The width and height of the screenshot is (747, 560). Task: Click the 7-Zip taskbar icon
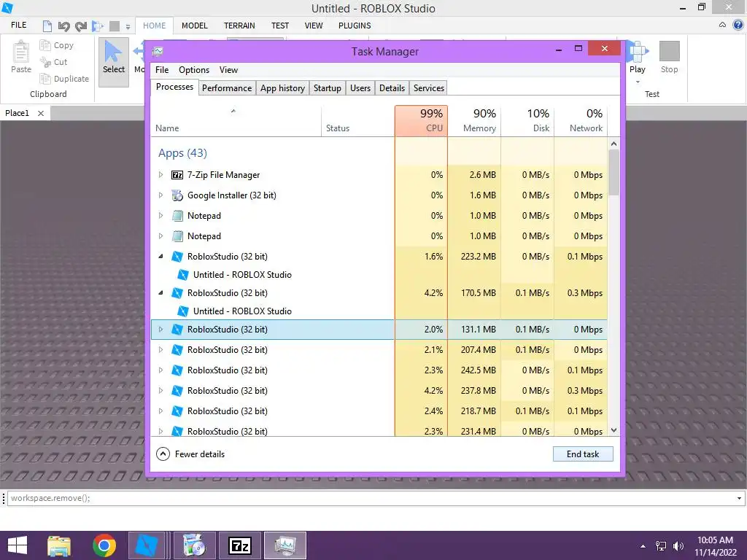[239, 545]
